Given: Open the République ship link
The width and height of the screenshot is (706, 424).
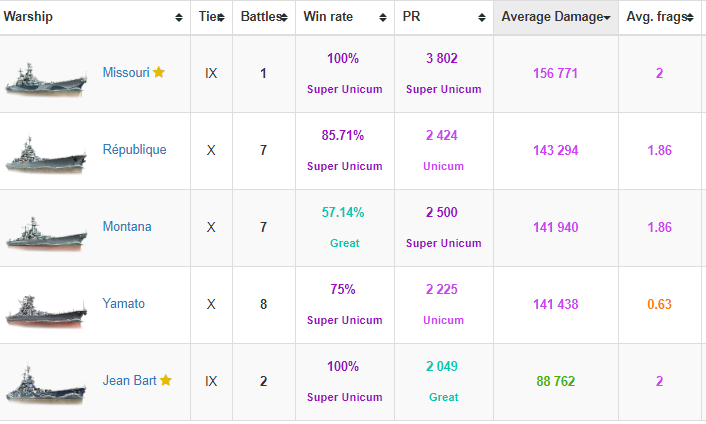Looking at the screenshot, I should coord(134,150).
